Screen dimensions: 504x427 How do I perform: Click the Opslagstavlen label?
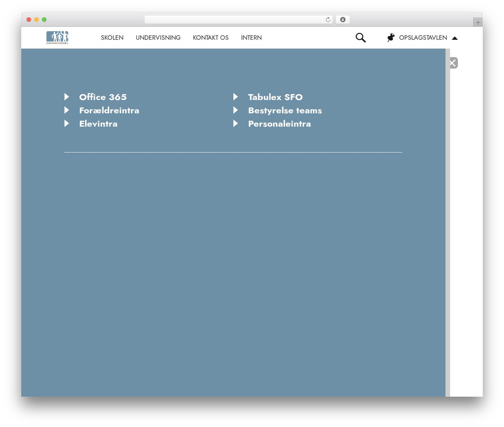[423, 37]
